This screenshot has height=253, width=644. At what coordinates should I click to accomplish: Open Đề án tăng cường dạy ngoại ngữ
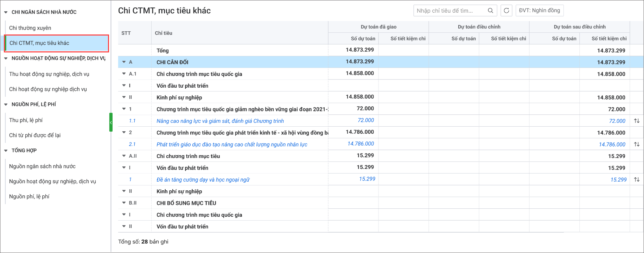click(x=203, y=180)
